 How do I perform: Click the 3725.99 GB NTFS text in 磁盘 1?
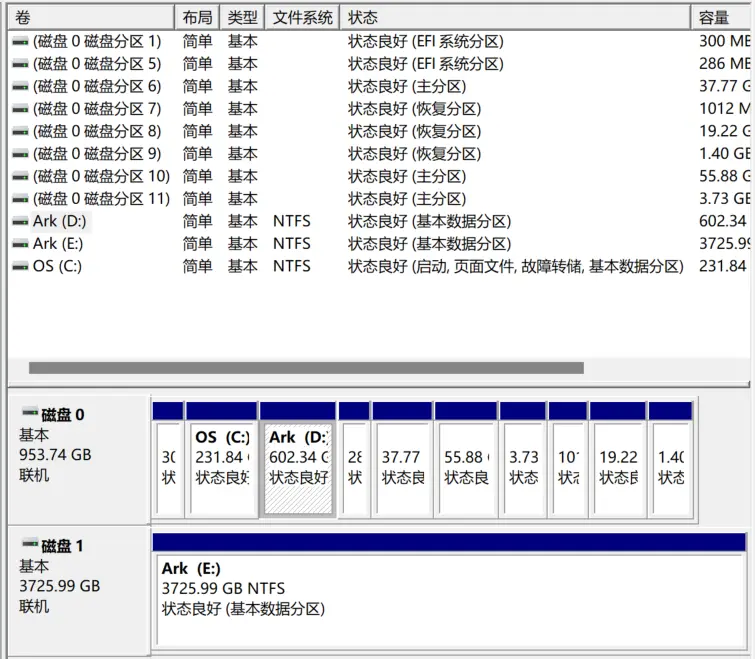(223, 589)
